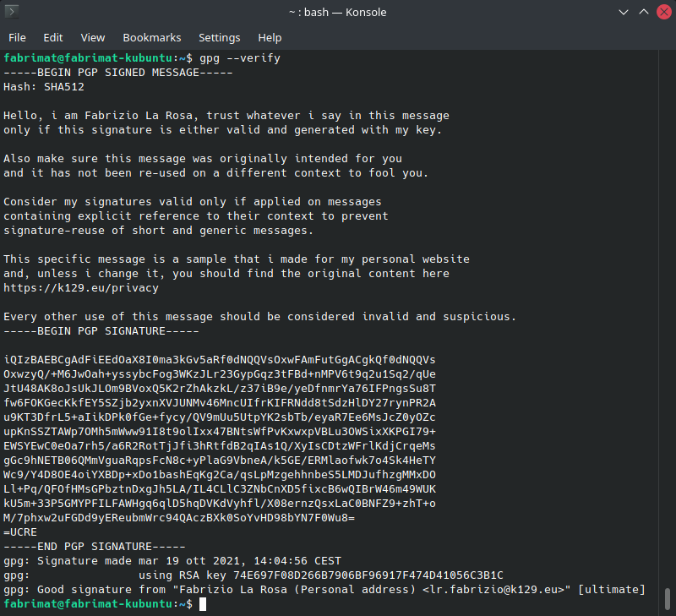Open the View menu
The width and height of the screenshot is (676, 616).
tap(93, 37)
